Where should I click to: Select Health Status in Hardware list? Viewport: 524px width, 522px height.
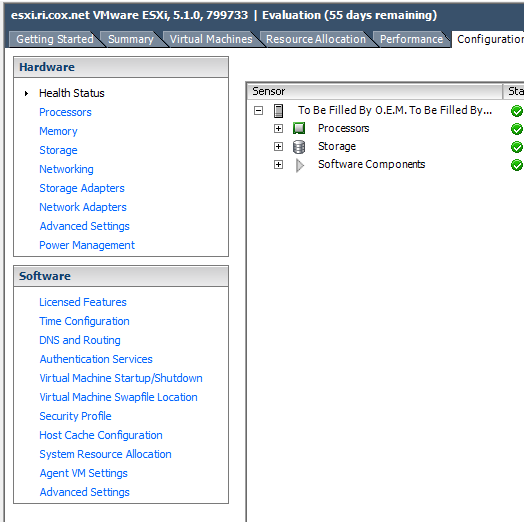pyautogui.click(x=72, y=93)
